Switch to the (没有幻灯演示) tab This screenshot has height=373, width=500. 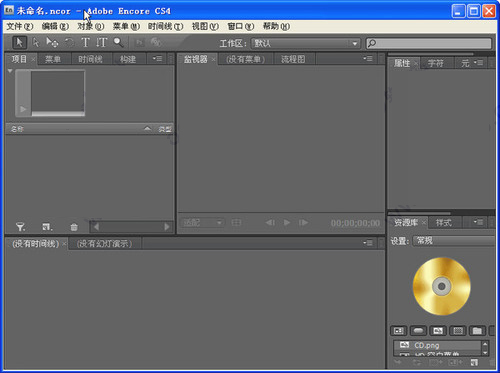(x=104, y=244)
